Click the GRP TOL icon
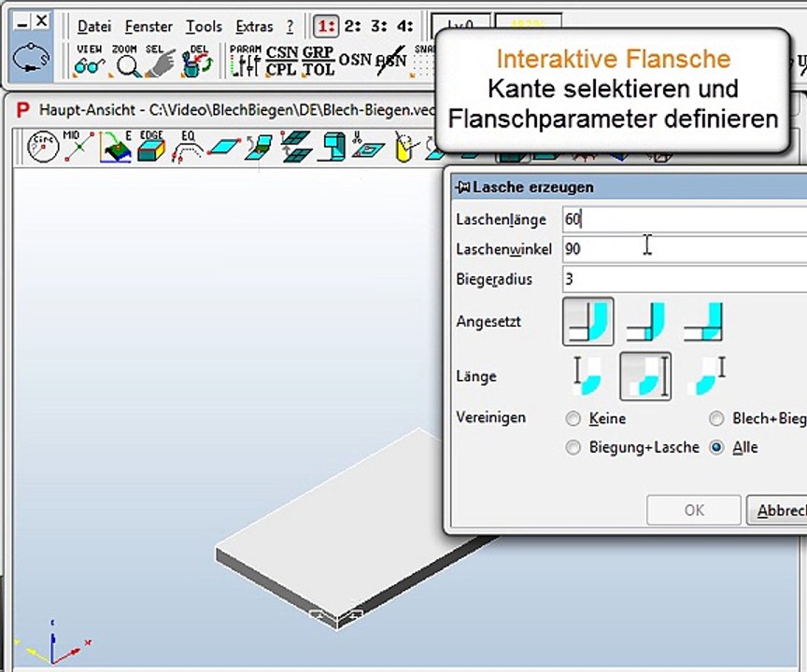 [318, 62]
